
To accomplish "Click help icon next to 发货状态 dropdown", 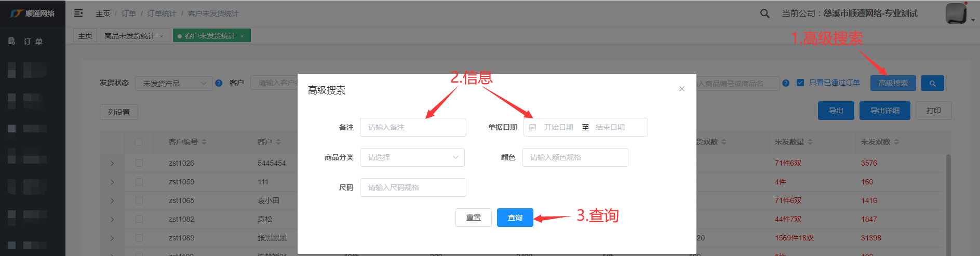I will (219, 83).
